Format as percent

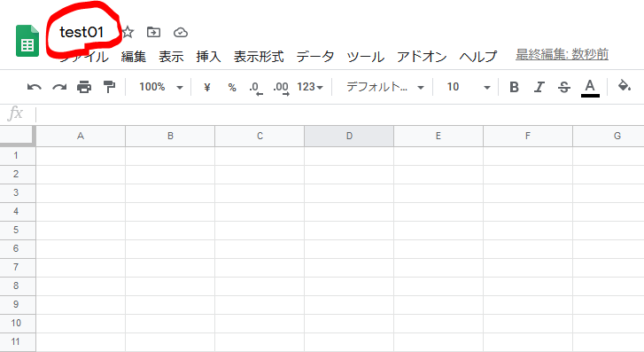[232, 87]
